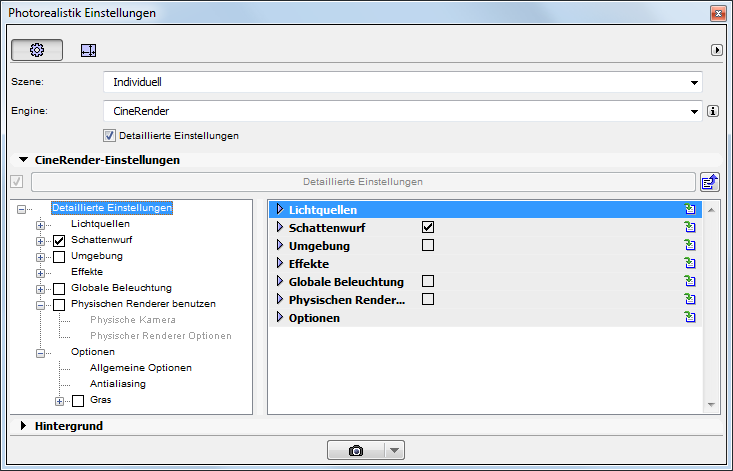
Task: Close the Photorealistik Einstellungen window
Action: (x=718, y=13)
